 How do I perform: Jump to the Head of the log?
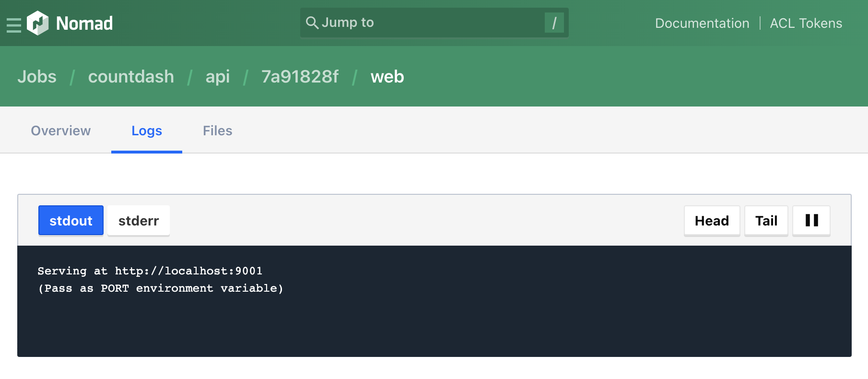pyautogui.click(x=712, y=220)
